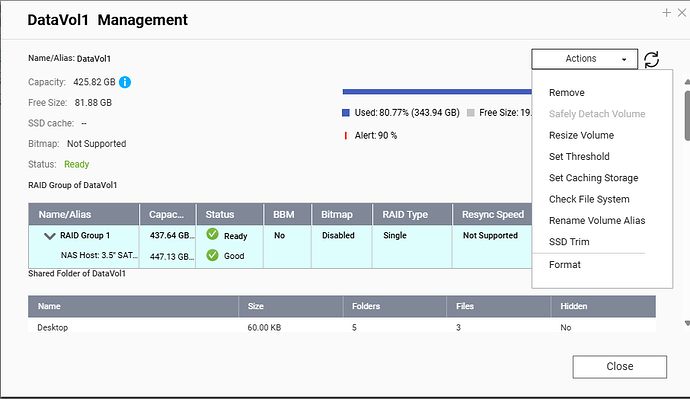The image size is (690, 399).
Task: Click the Not Supported resync cell
Action: pyautogui.click(x=490, y=235)
